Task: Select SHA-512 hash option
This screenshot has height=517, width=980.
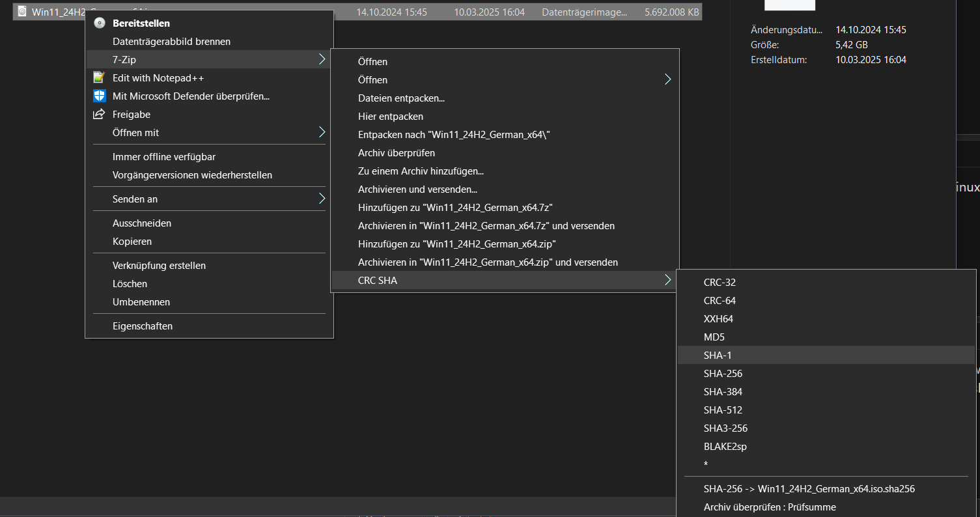Action: tap(826, 410)
